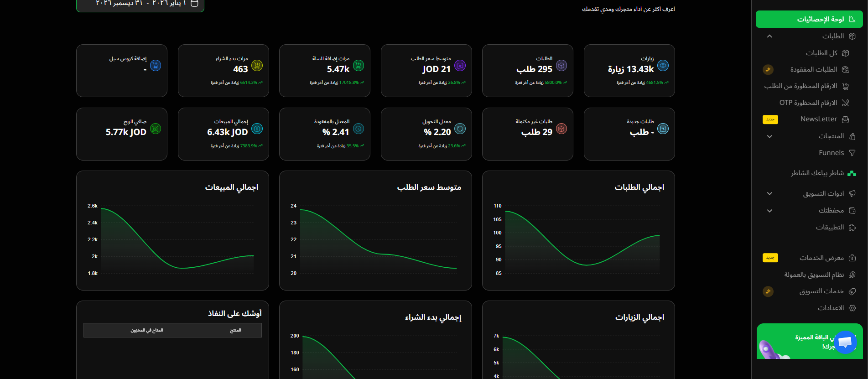Open the live chat bubble
This screenshot has width=868, height=379.
click(x=845, y=342)
